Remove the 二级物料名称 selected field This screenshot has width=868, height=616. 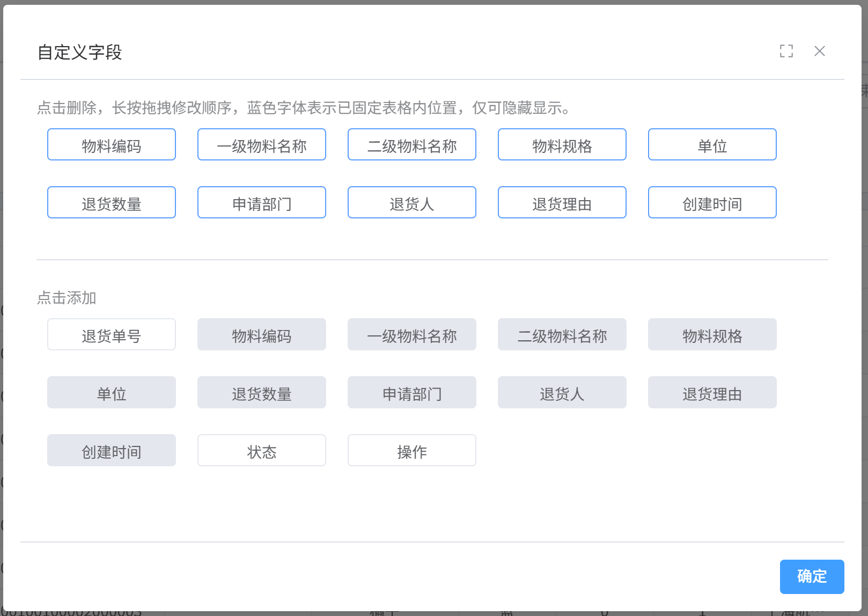(411, 144)
